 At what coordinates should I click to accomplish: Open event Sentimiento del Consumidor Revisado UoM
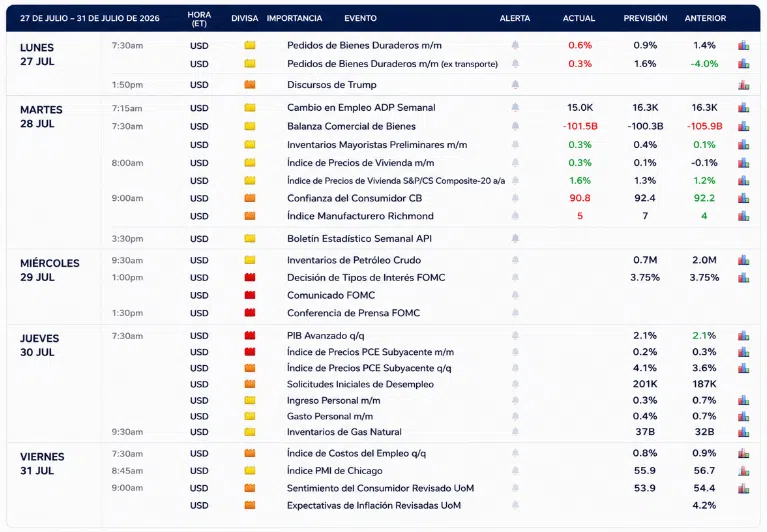coord(381,488)
